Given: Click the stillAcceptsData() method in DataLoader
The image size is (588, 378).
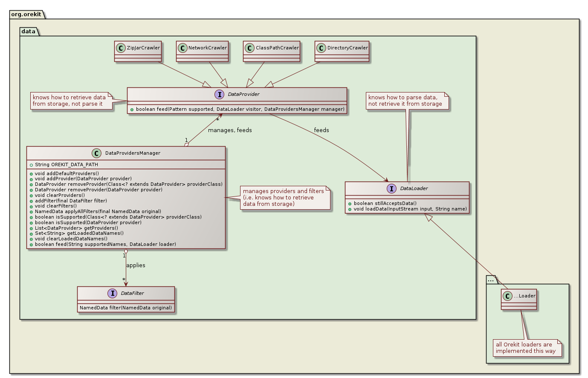Looking at the screenshot, I should point(385,203).
